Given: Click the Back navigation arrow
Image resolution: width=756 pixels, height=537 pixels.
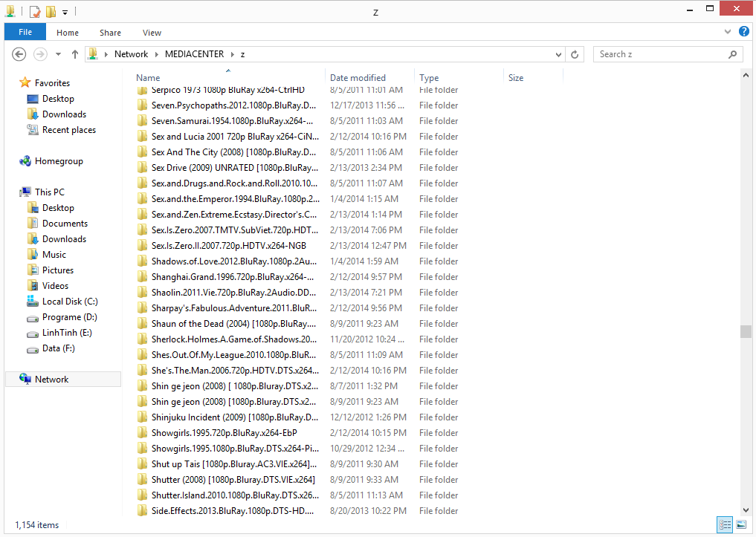Looking at the screenshot, I should tap(19, 54).
